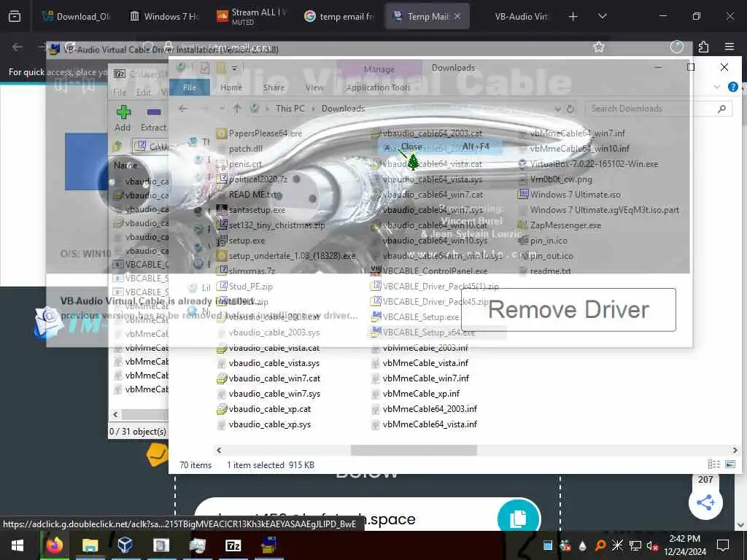Viewport: 747px width, 560px height.
Task: Open the File menu in 7-Zip window
Action: 120,93
